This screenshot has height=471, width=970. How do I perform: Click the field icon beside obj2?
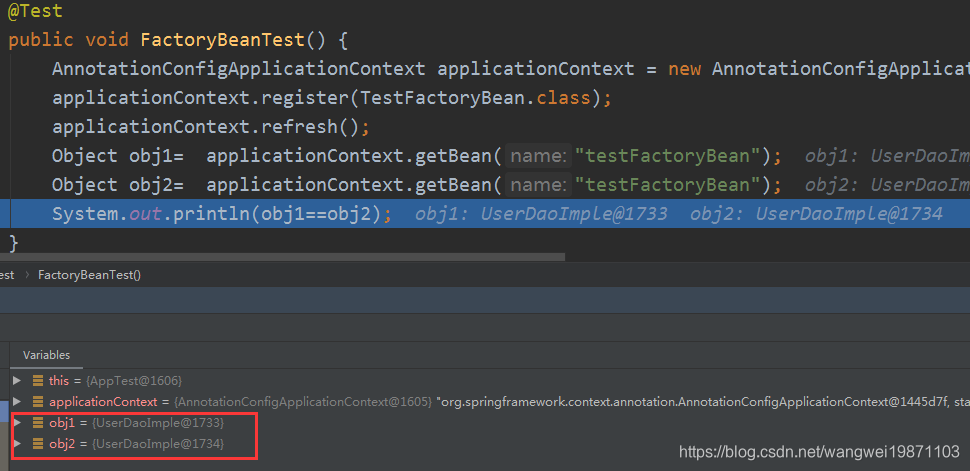tap(38, 444)
